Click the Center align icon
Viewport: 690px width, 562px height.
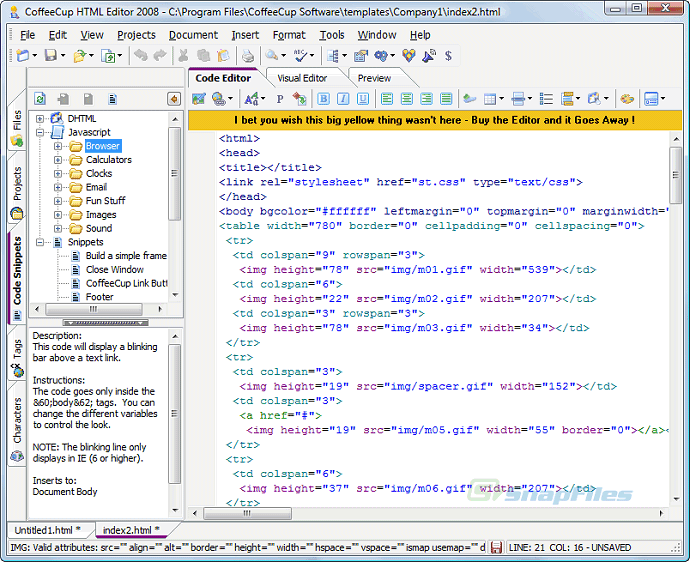tap(407, 99)
